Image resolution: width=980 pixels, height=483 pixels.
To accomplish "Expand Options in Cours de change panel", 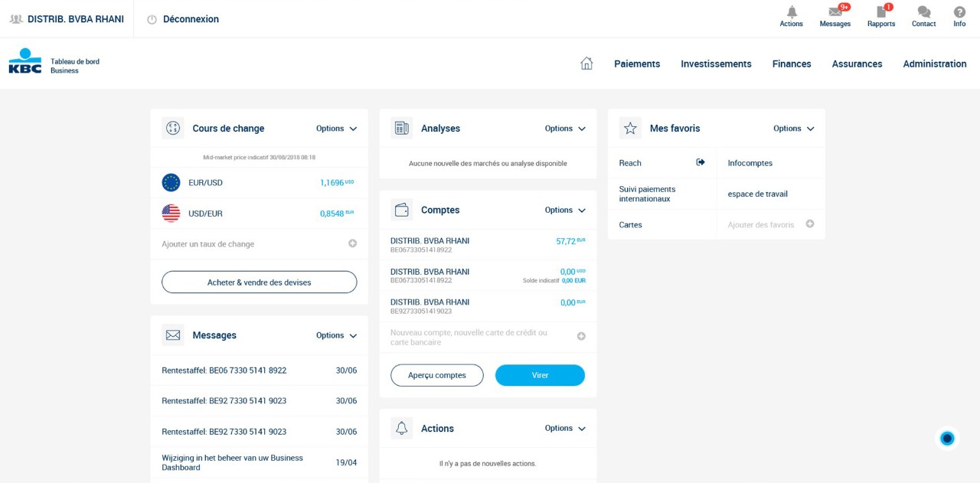I will coord(337,129).
